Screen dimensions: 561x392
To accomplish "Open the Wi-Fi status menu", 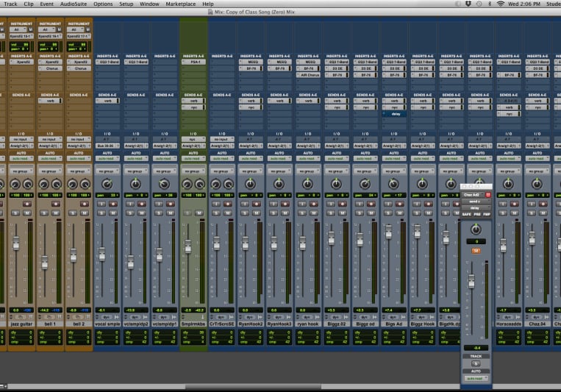I will pyautogui.click(x=501, y=4).
